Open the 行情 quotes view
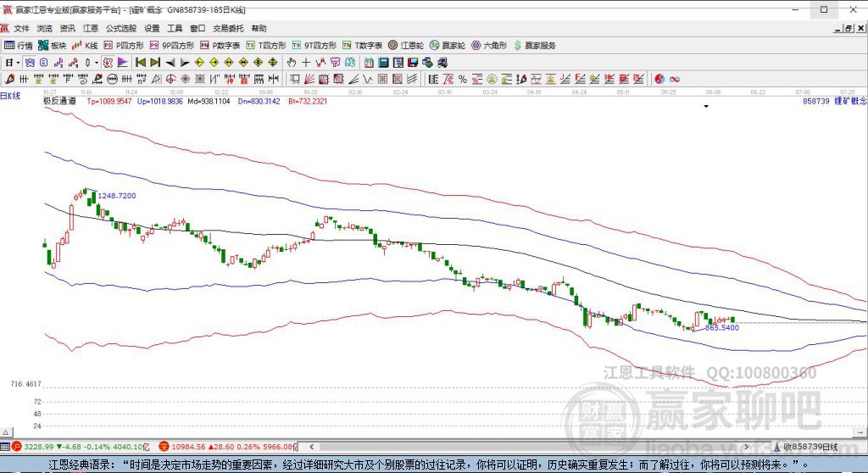Screen dimensions: 868x473 coord(18,46)
